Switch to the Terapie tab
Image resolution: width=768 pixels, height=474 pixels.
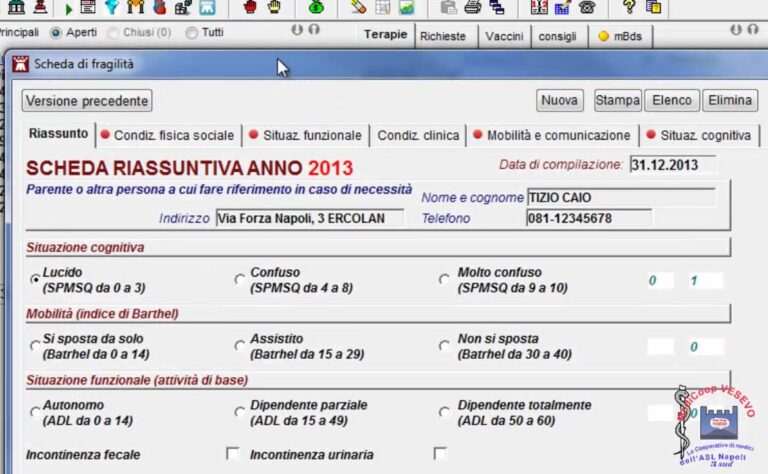point(385,35)
